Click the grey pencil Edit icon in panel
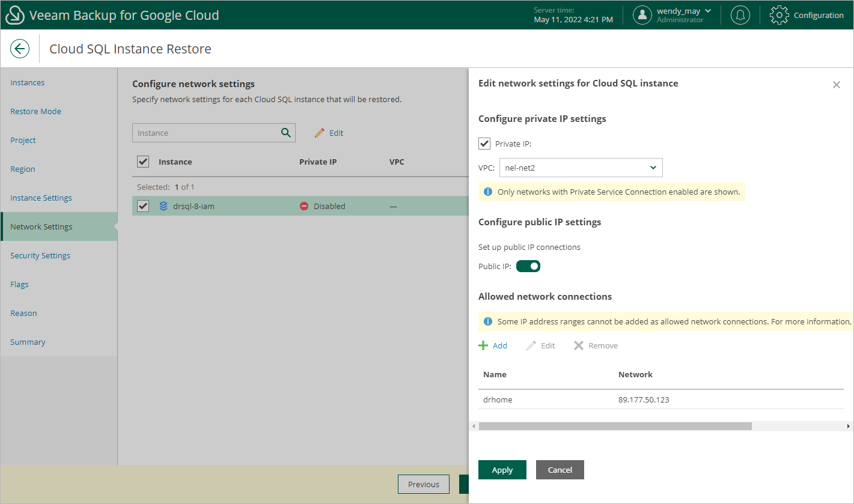Image resolution: width=854 pixels, height=504 pixels. [x=531, y=345]
